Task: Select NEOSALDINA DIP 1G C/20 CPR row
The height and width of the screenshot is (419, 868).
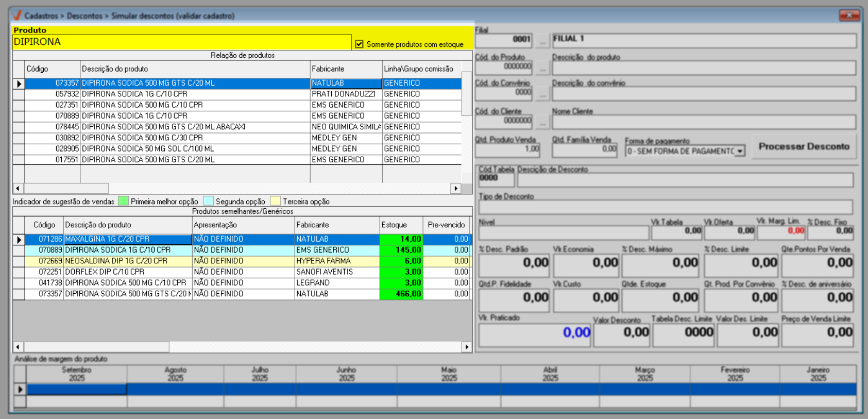Action: point(127,261)
